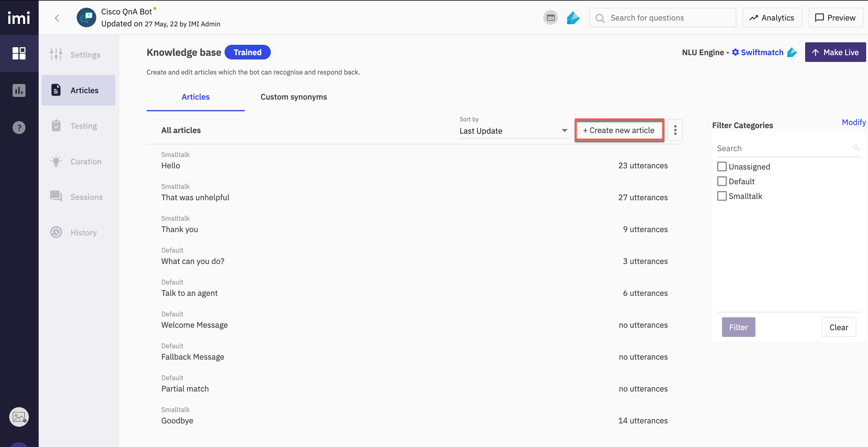
Task: Open Settings in the side menu
Action: point(79,55)
